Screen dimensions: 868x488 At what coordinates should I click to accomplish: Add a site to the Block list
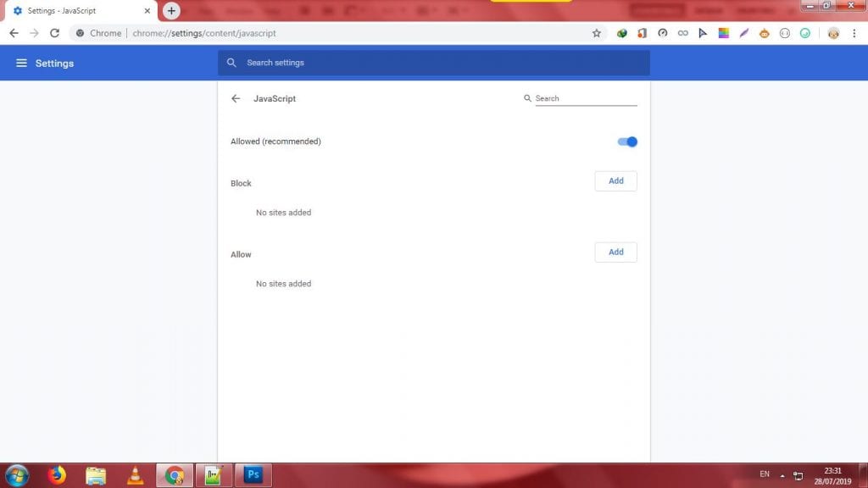click(x=615, y=180)
